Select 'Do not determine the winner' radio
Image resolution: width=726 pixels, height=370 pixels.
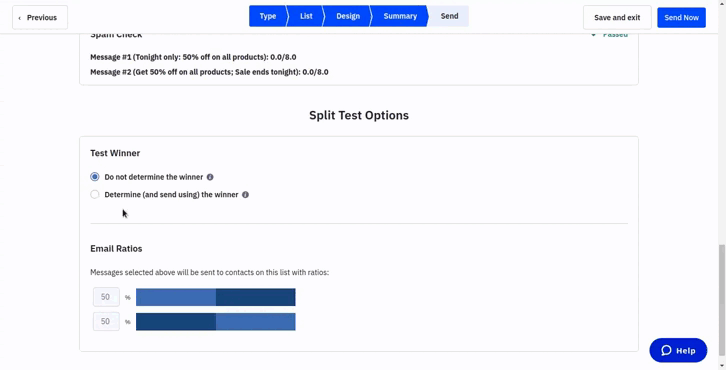pos(95,177)
